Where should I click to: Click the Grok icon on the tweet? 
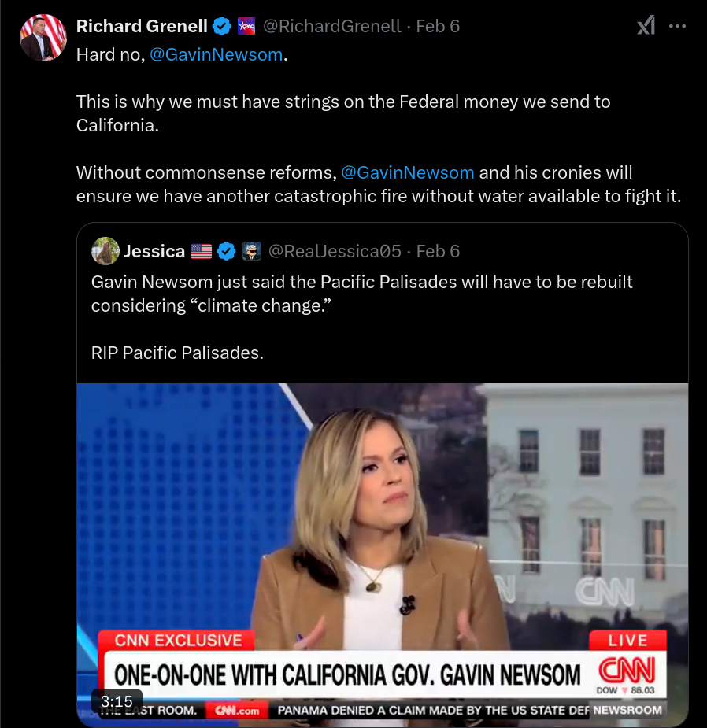[x=646, y=25]
